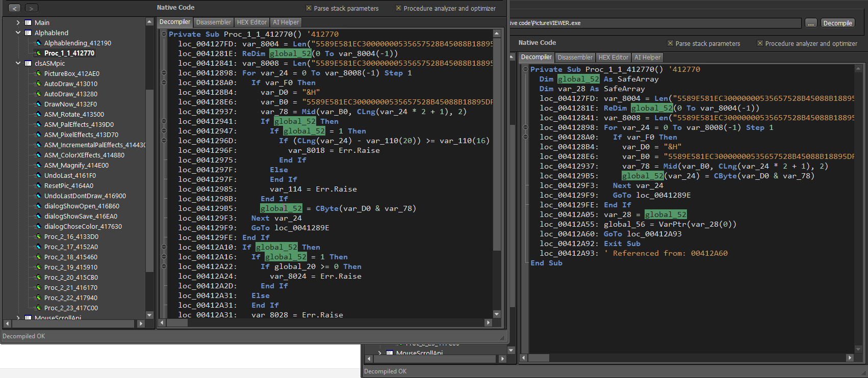Open AI Helper tab in back window
This screenshot has height=378, width=868.
(647, 57)
